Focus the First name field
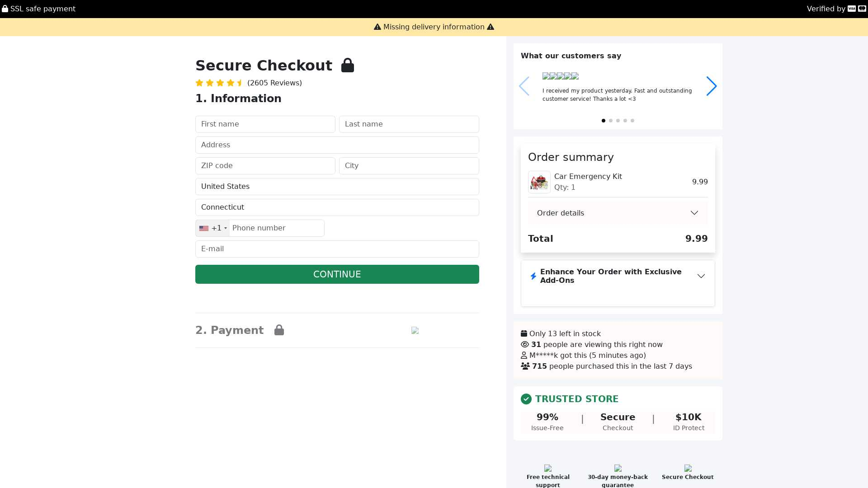The image size is (868, 488). point(265,124)
